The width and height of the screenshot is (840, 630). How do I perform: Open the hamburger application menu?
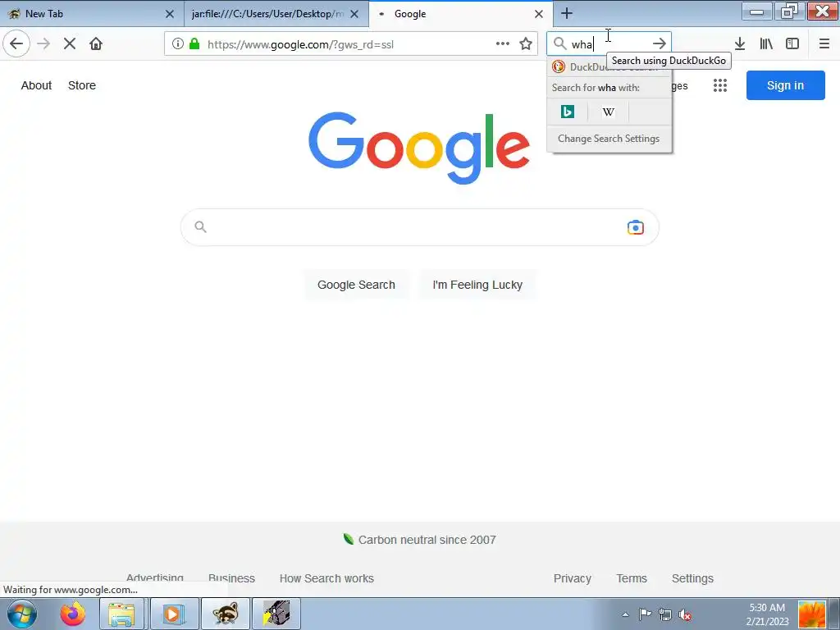tap(824, 43)
